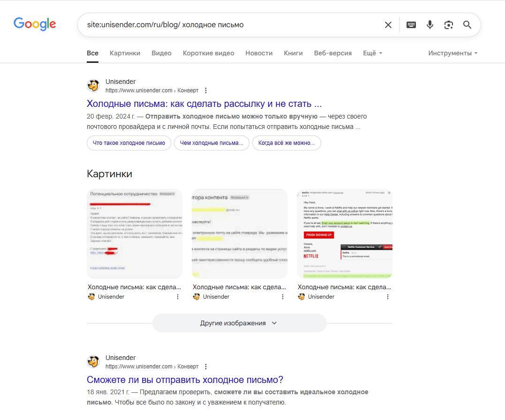Click the second result's unisender.com › Конверт URL
The height and width of the screenshot is (420, 505).
click(x=152, y=367)
